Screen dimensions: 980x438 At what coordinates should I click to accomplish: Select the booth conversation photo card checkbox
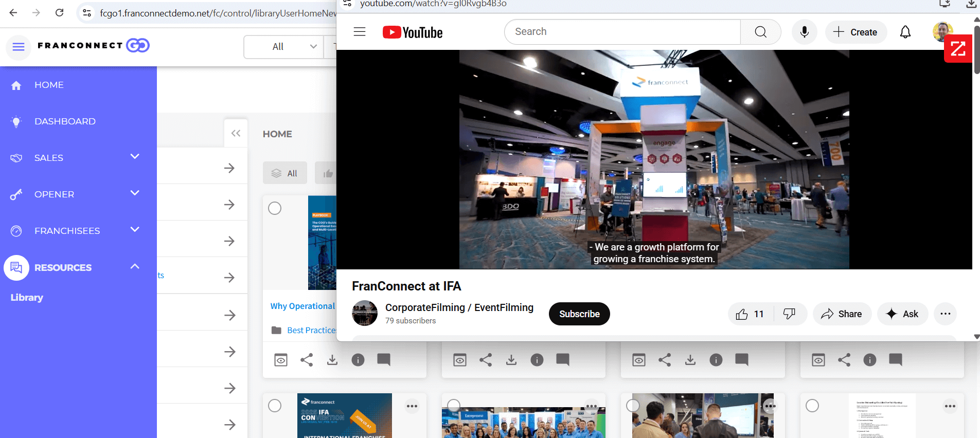(633, 406)
